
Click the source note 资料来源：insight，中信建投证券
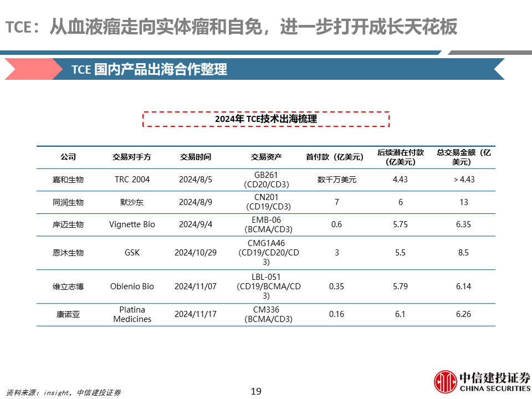tap(63, 392)
